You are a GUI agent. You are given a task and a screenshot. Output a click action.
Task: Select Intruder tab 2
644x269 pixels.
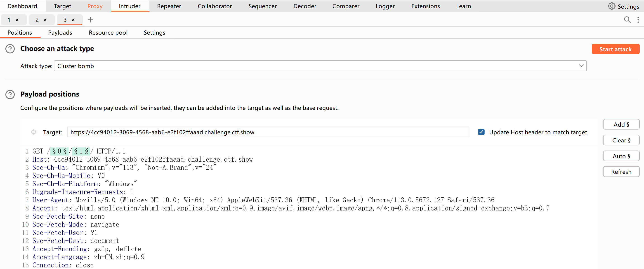pyautogui.click(x=37, y=20)
